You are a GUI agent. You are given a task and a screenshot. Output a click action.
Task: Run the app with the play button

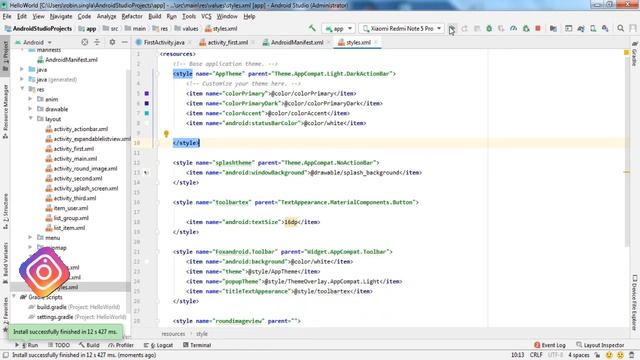tap(451, 29)
